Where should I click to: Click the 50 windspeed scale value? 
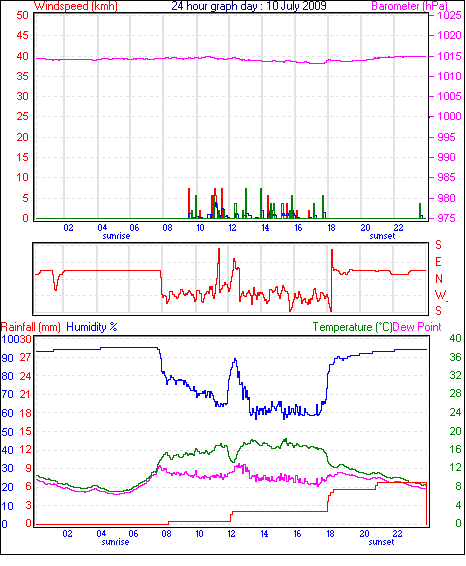[x=22, y=15]
